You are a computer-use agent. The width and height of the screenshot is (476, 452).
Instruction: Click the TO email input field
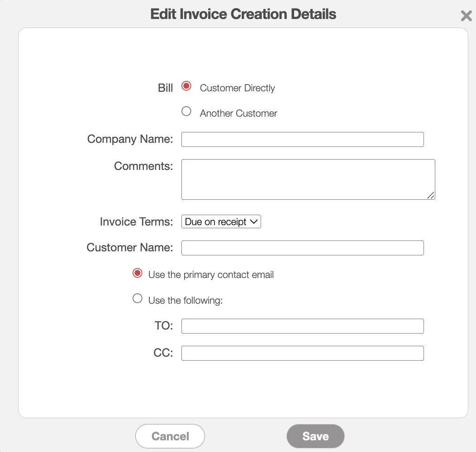[x=302, y=326]
